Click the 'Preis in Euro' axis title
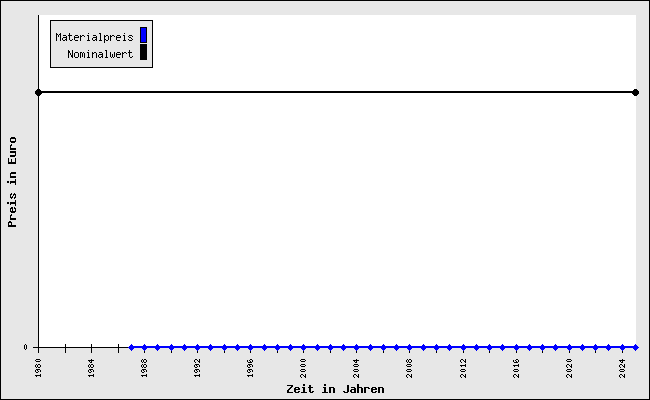 coord(13,182)
